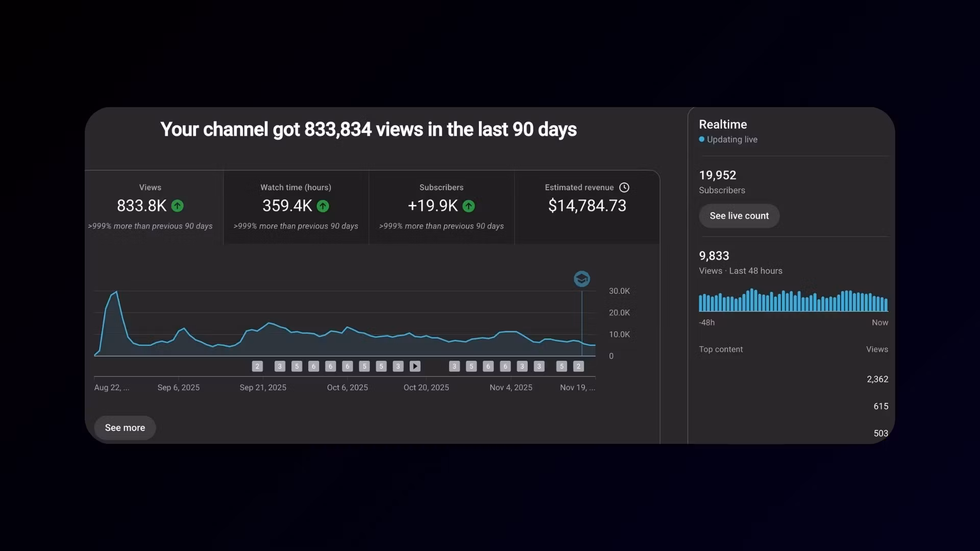The height and width of the screenshot is (551, 980).
Task: Click the green up arrow next to 833.8K
Action: [x=177, y=206]
